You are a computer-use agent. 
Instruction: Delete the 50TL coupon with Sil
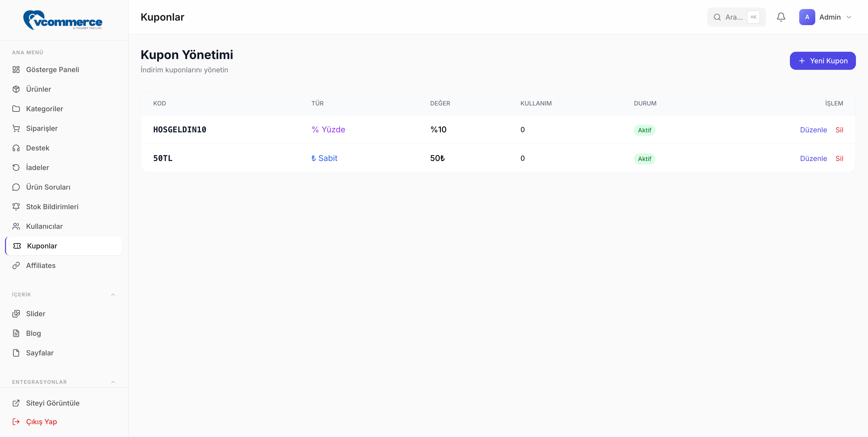point(839,159)
